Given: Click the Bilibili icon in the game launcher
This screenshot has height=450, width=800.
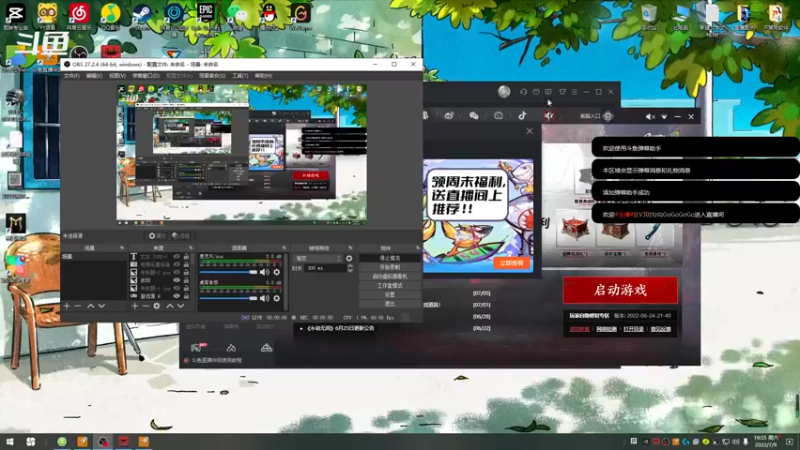Looking at the screenshot, I should [x=498, y=116].
